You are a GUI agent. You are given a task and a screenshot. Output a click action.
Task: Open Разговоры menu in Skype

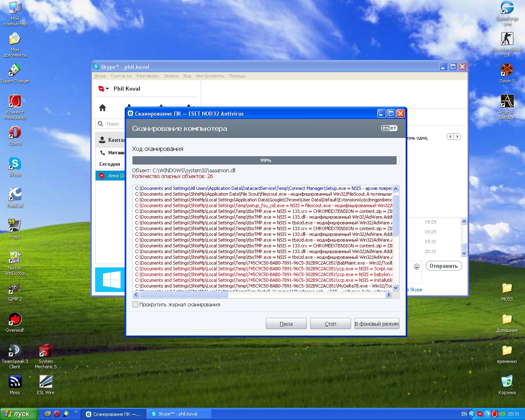(x=148, y=76)
